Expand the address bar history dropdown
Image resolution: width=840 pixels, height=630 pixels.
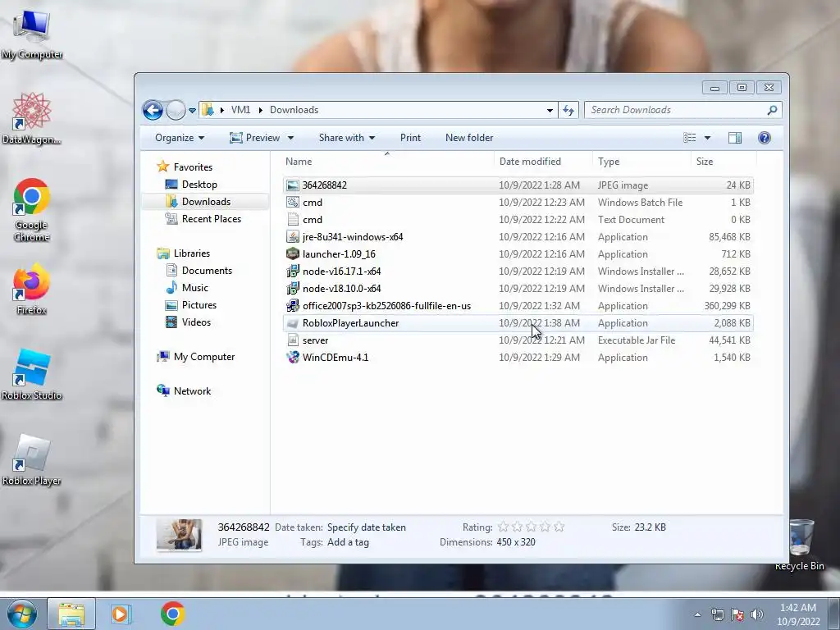point(550,111)
